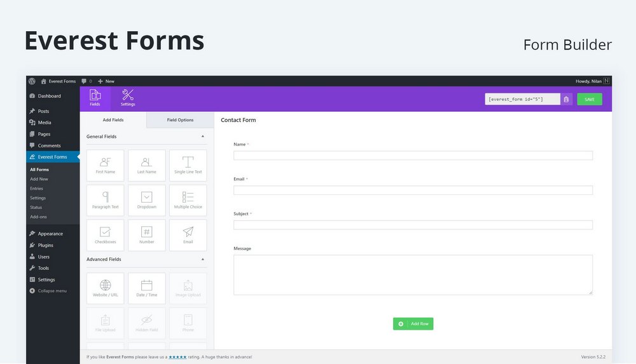
Task: Add a Checkboxes field
Action: coord(105,235)
